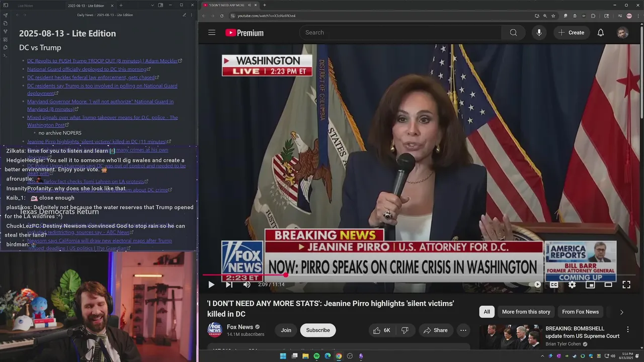Open the Fox News channel avatar
Viewport: 644px width, 362px height.
click(215, 330)
